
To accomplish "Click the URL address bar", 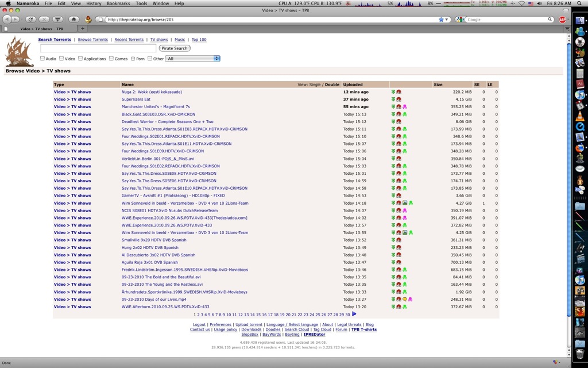I will (x=271, y=20).
